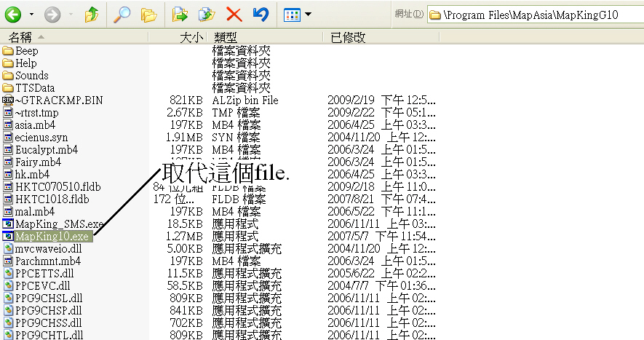Click the file name PPG9CHSP.dll
This screenshot has width=644, height=340.
coord(49,310)
